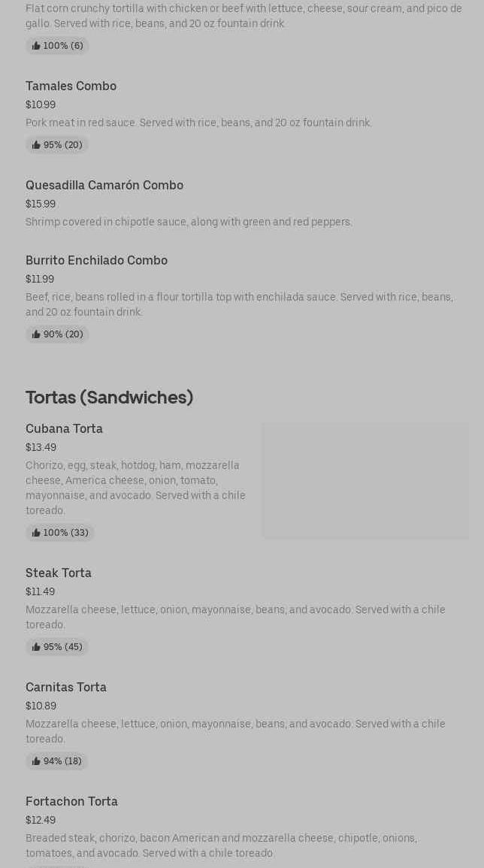Click the Steak Torta description text
Viewport: 484px width, 868px height.
click(235, 617)
